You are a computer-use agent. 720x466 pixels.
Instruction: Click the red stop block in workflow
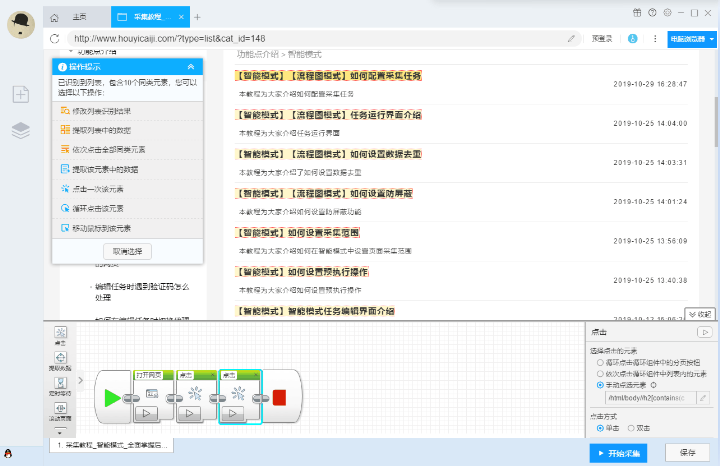[279, 398]
